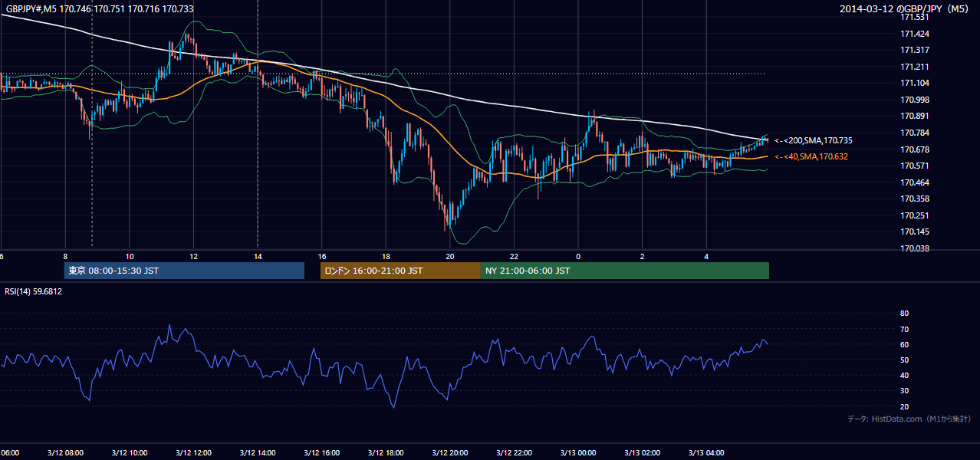Click hour marker 18 under the price chart
The width and height of the screenshot is (980, 460).
coord(386,256)
